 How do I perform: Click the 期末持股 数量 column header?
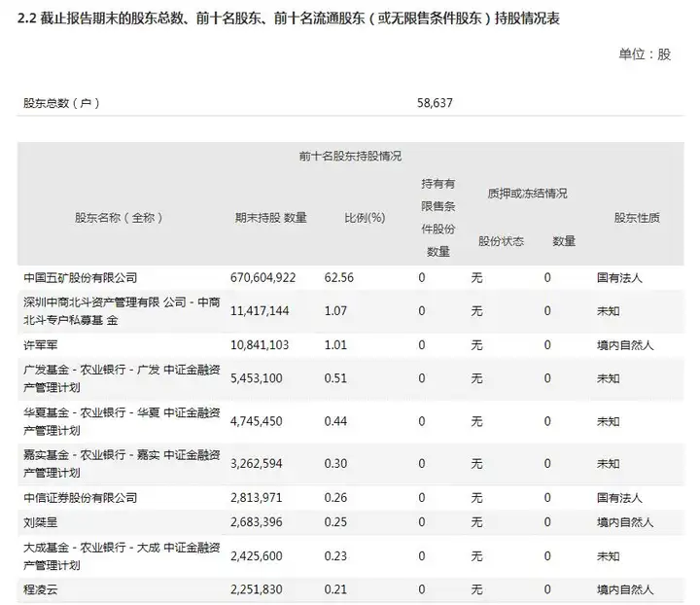[271, 218]
